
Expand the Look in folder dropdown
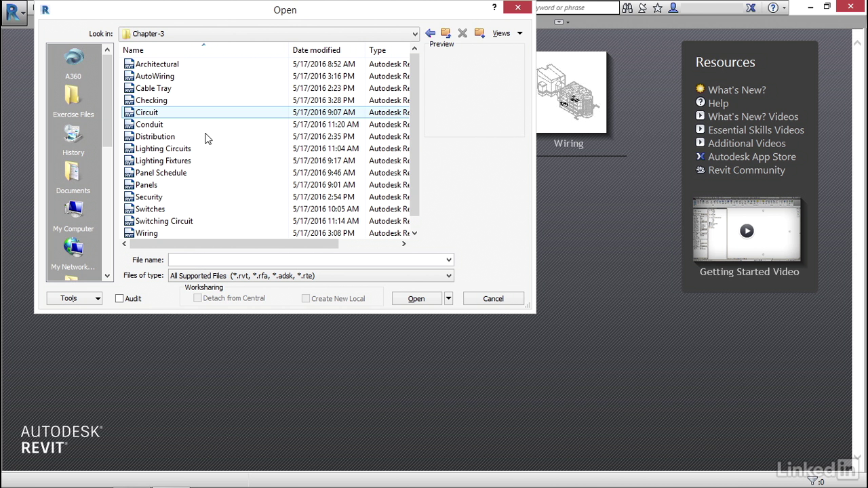coord(414,34)
